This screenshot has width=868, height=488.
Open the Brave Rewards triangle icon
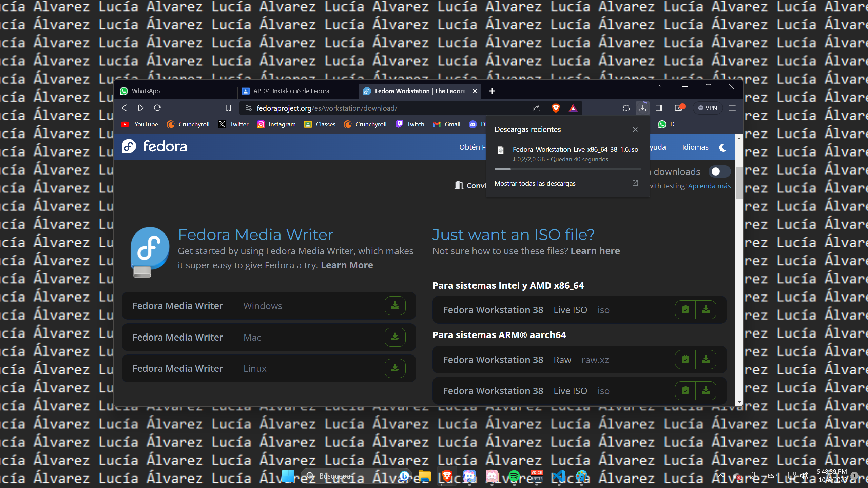tap(573, 108)
